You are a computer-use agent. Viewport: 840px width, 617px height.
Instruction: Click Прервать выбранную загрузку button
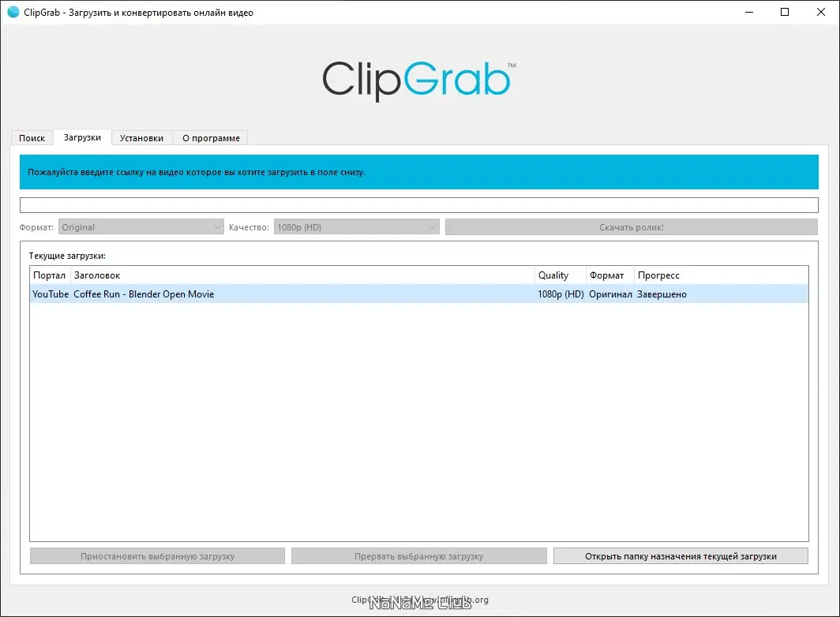[x=419, y=556]
